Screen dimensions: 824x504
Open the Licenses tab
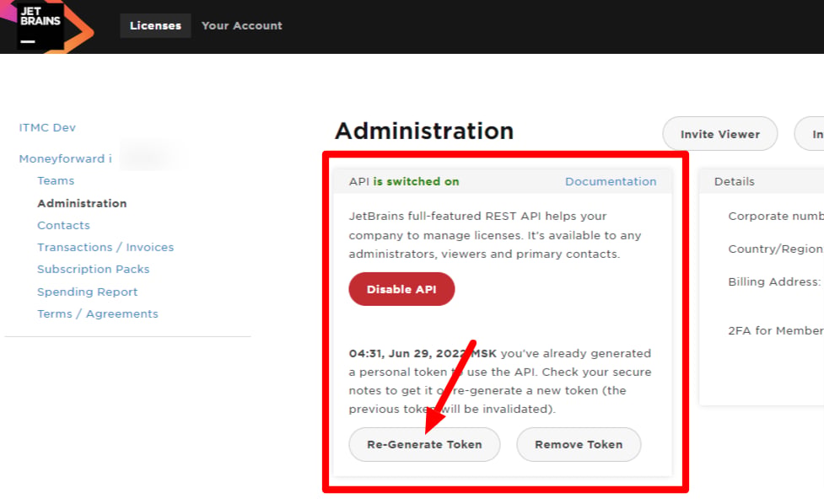155,26
